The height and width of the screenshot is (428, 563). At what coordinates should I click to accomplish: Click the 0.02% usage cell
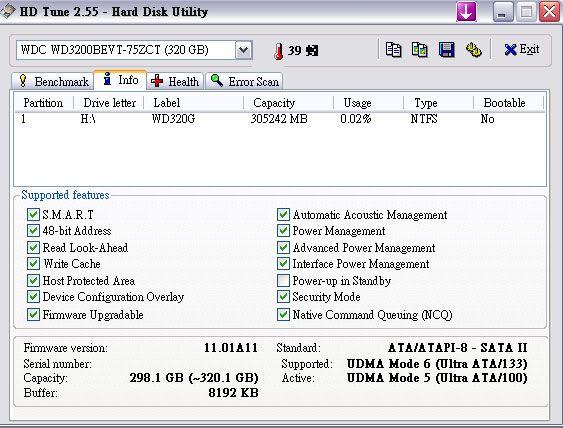point(355,119)
